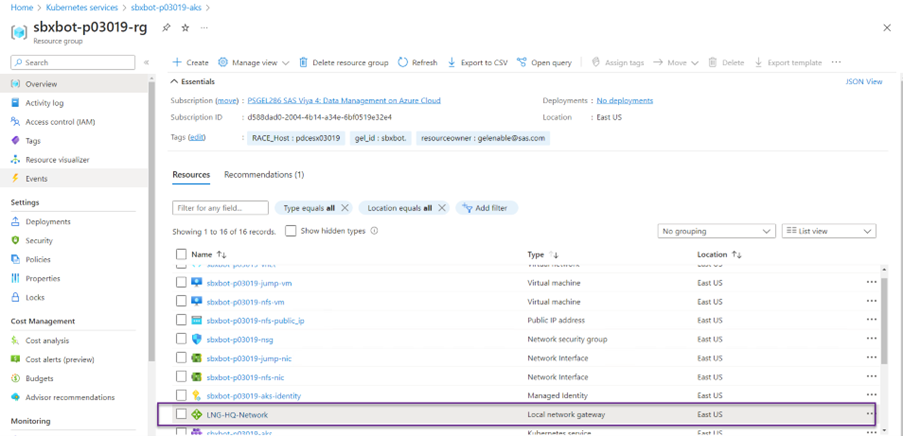Screen dimensions: 903x436
Task: Refresh the resource list
Action: click(418, 62)
